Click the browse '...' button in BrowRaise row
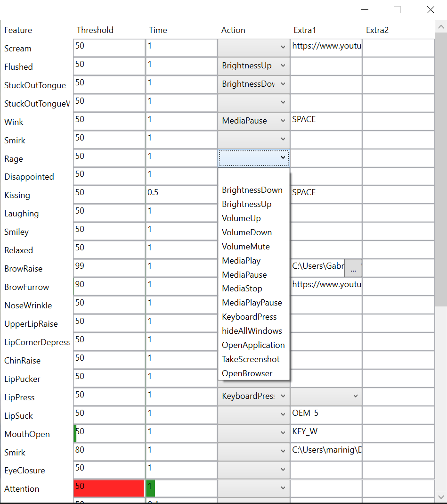The image size is (447, 504). (x=353, y=268)
